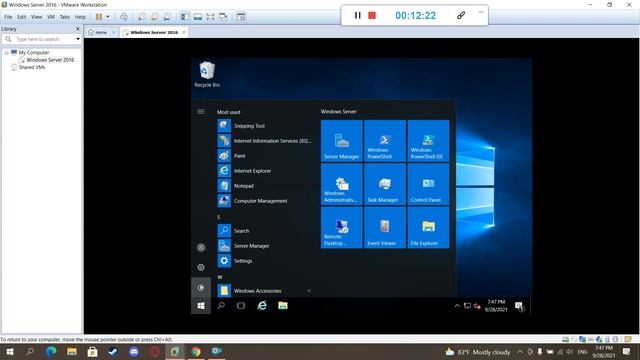Viewport: 640px width, 360px height.
Task: Select Shared VMs in library tree
Action: coord(32,67)
